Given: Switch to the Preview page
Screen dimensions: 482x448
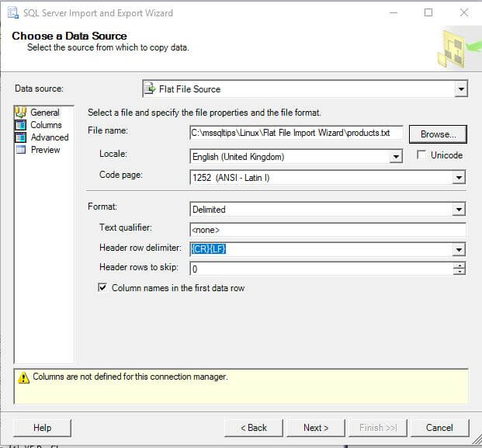Looking at the screenshot, I should click(x=46, y=150).
